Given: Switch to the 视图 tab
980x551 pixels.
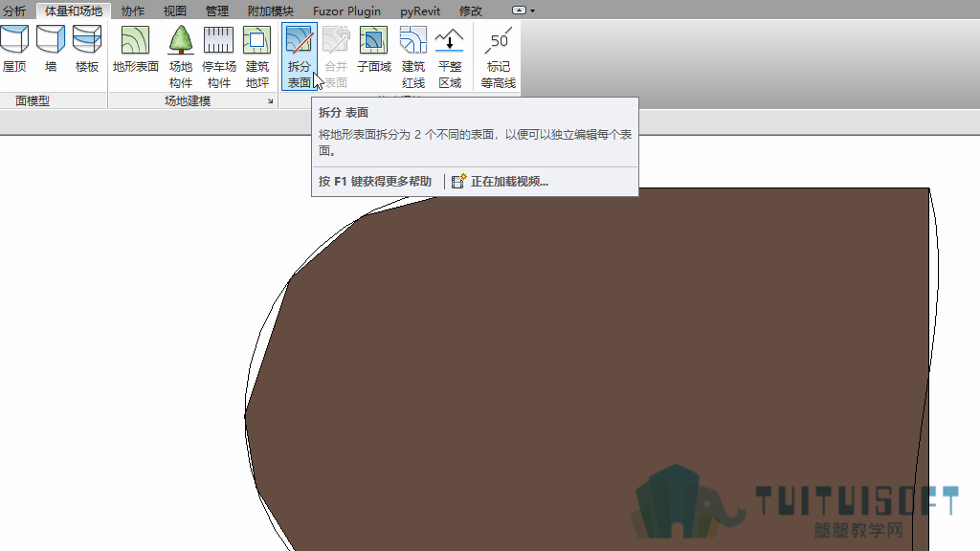Looking at the screenshot, I should (x=175, y=11).
